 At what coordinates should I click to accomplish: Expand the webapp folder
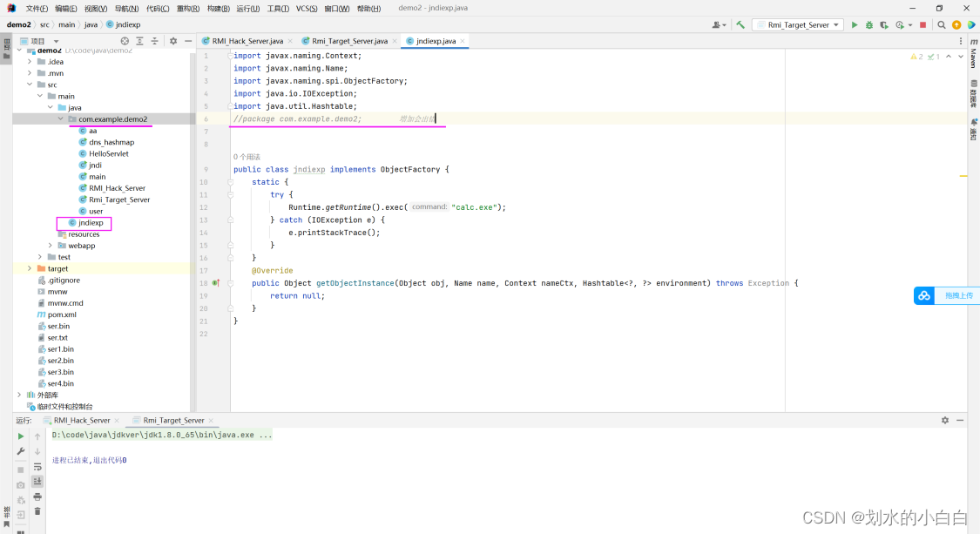pyautogui.click(x=50, y=246)
